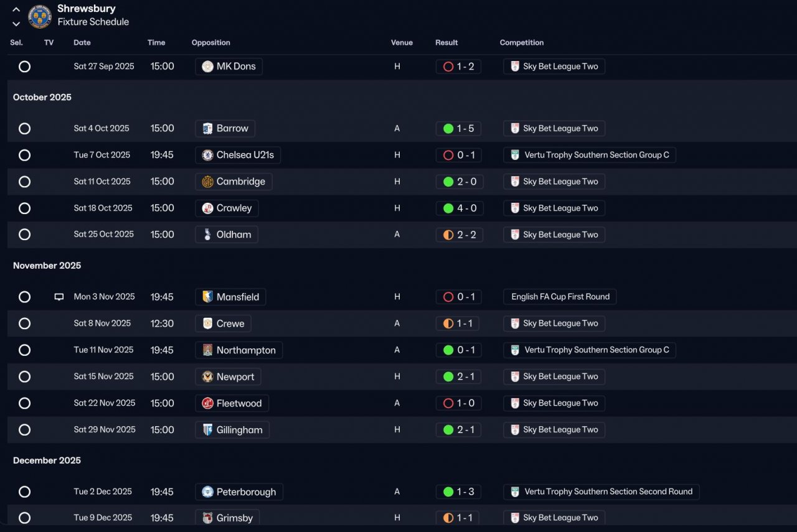The height and width of the screenshot is (532, 797).
Task: Select the radio button for Sat 18 Oct fixture
Action: [x=24, y=208]
